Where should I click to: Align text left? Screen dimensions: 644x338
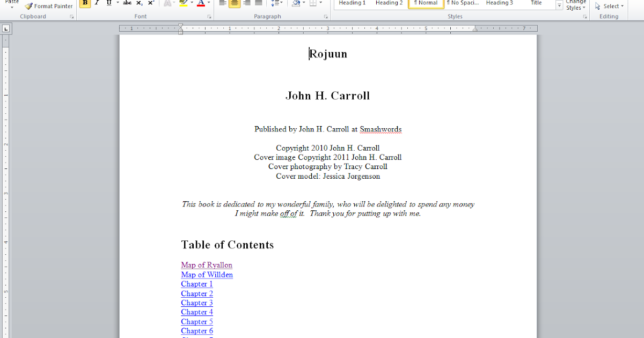pos(223,3)
